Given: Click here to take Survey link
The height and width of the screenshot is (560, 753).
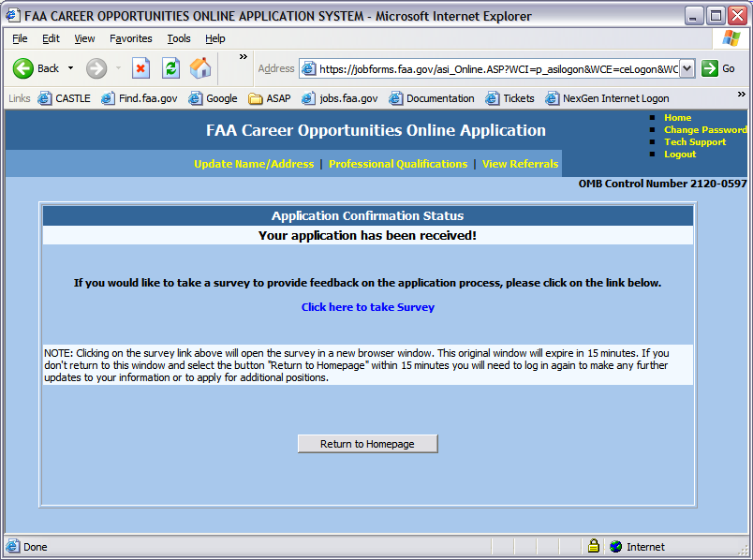Looking at the screenshot, I should click(368, 307).
